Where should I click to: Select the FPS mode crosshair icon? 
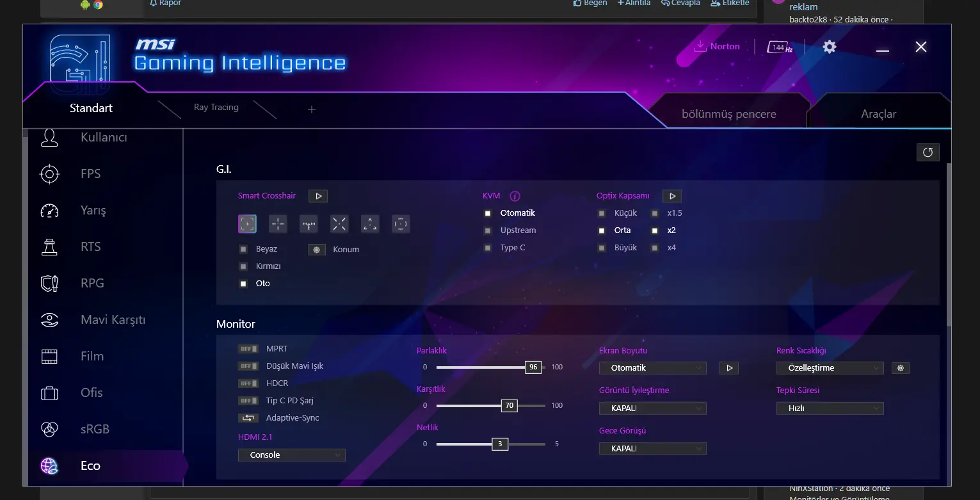point(49,174)
